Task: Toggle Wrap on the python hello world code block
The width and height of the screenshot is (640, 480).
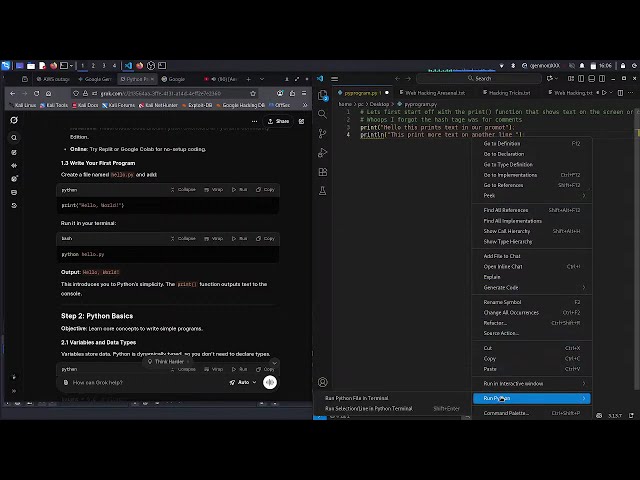Action: 213,189
